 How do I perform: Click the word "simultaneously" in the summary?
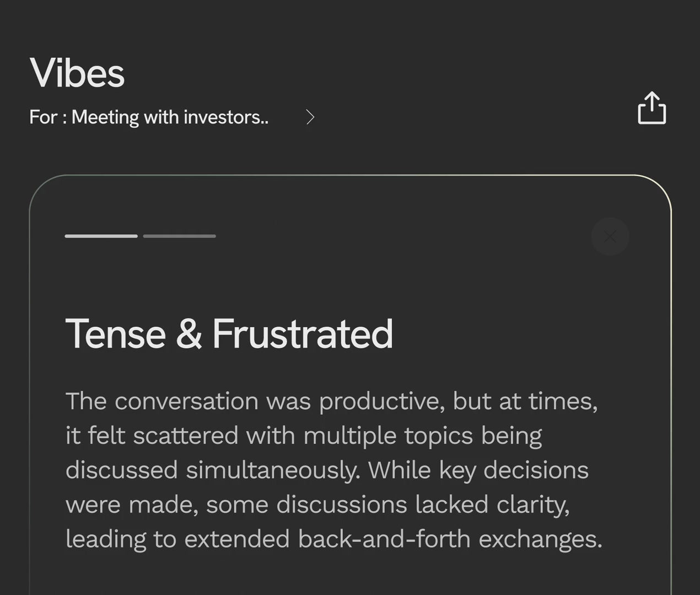[x=272, y=470]
